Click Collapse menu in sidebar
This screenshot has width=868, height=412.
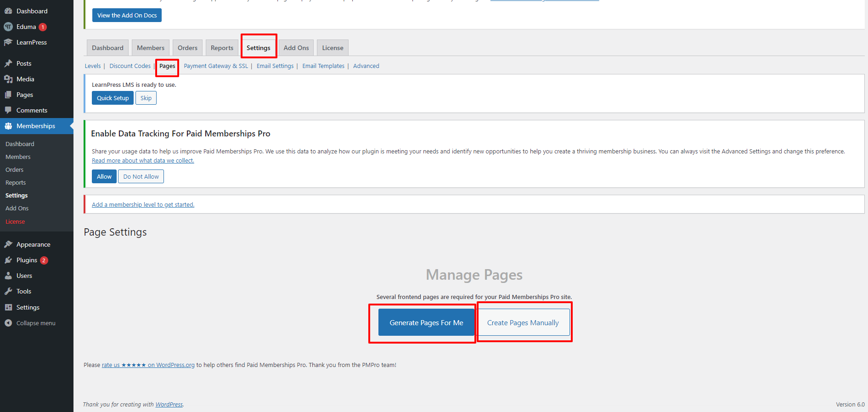37,323
